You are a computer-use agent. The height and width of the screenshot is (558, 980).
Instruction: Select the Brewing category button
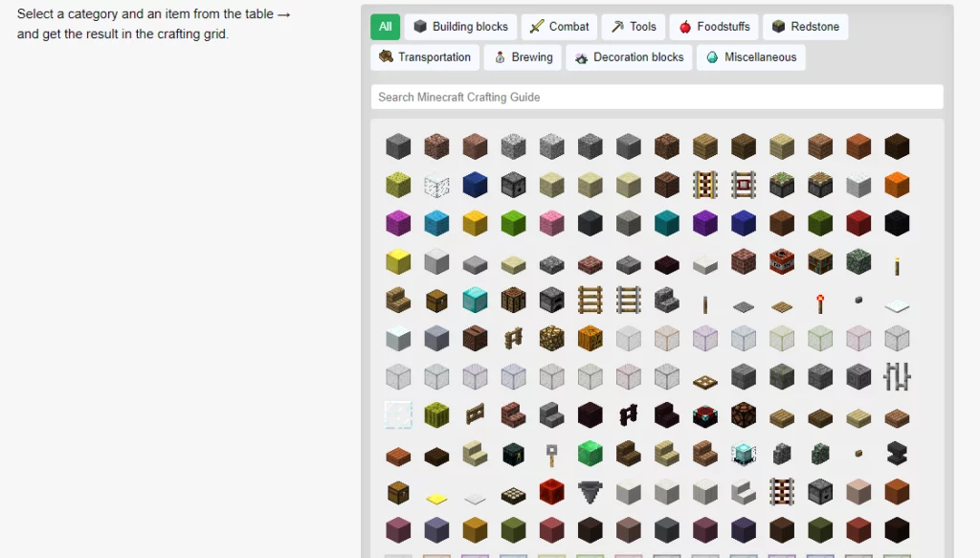(x=523, y=57)
